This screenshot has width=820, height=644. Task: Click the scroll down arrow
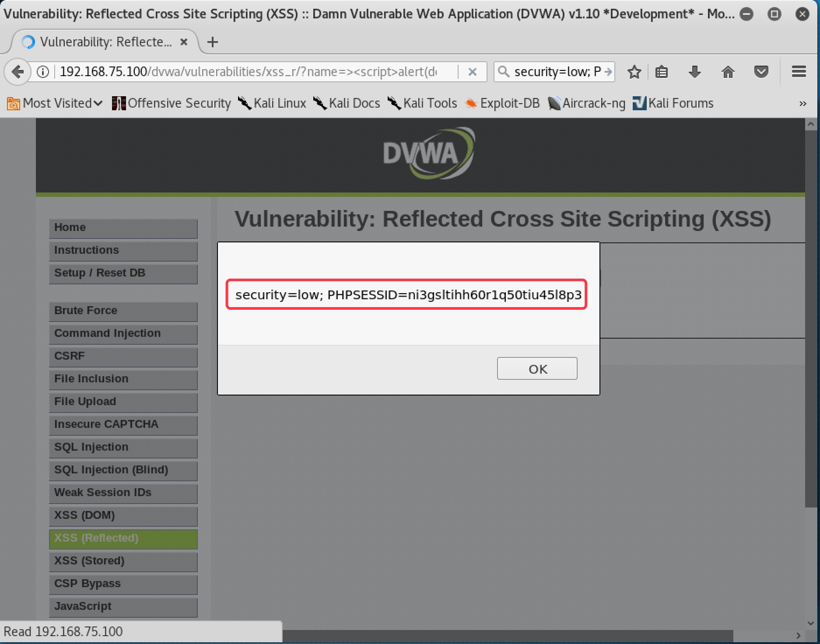coord(810,623)
